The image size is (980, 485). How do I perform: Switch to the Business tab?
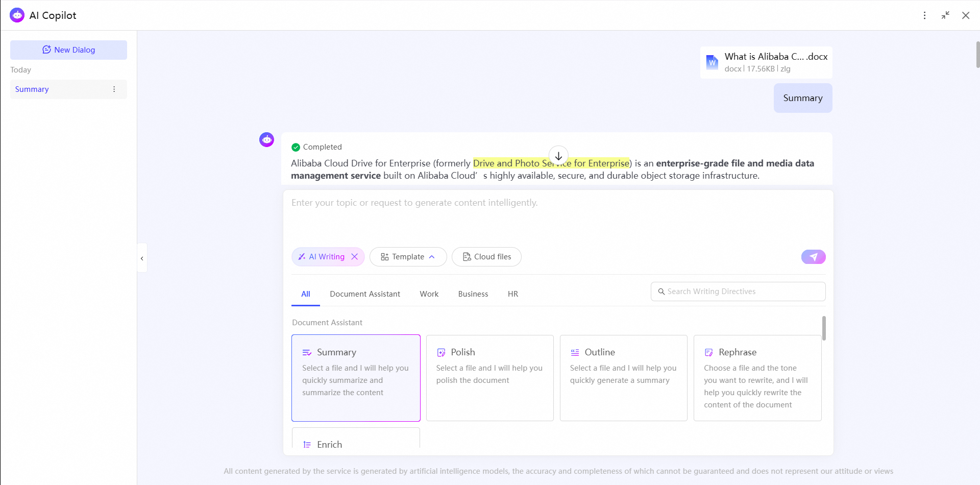pyautogui.click(x=473, y=294)
